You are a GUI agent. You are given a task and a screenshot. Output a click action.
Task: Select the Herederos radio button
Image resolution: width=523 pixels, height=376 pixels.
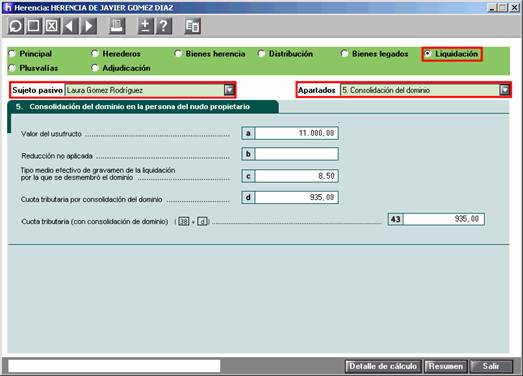[x=95, y=54]
